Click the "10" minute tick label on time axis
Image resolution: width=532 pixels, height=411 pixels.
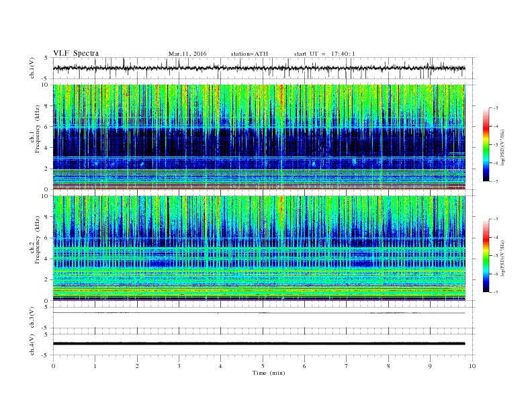point(472,366)
